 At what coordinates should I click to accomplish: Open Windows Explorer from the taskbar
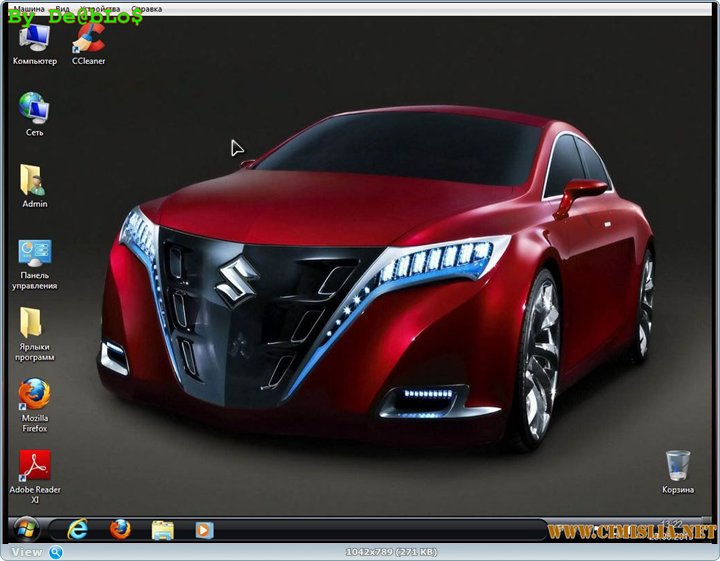pyautogui.click(x=163, y=529)
